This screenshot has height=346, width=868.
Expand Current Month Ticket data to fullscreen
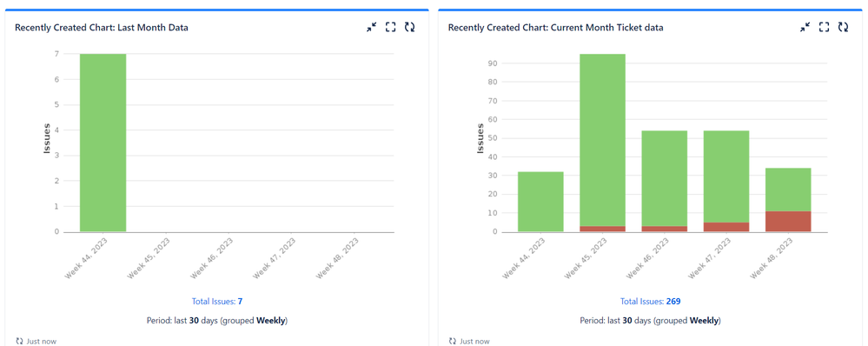[x=825, y=27]
